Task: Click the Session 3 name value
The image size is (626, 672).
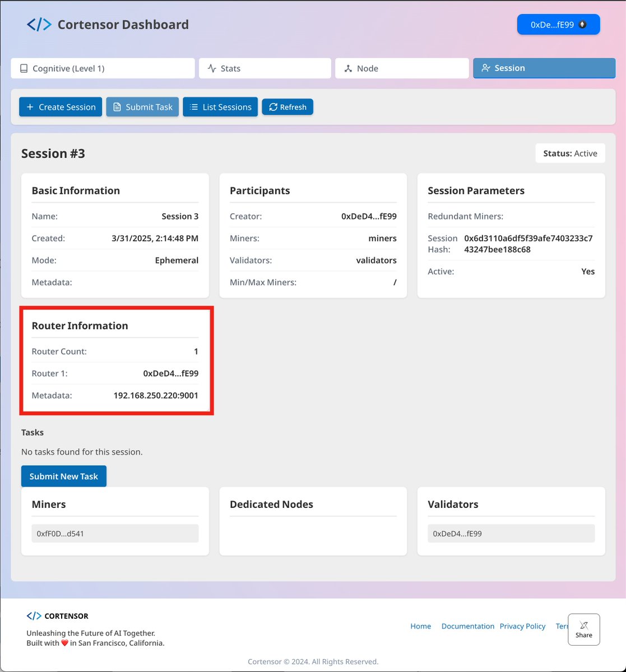Action: (x=180, y=216)
